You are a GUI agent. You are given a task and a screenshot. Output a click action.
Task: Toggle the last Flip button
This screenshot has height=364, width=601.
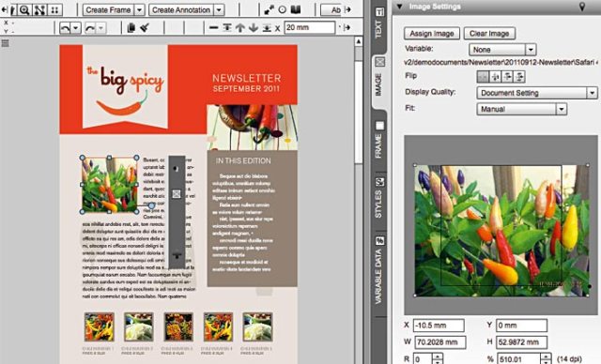point(519,77)
